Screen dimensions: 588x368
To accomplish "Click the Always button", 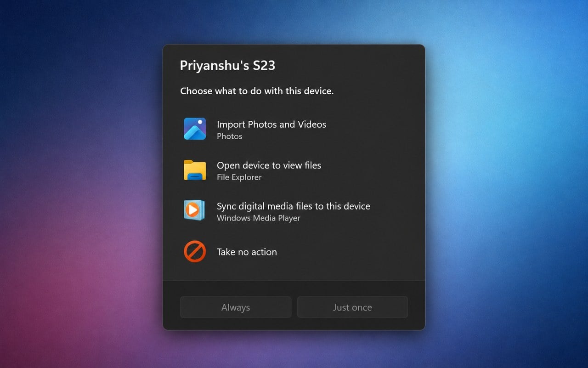I will (x=236, y=307).
